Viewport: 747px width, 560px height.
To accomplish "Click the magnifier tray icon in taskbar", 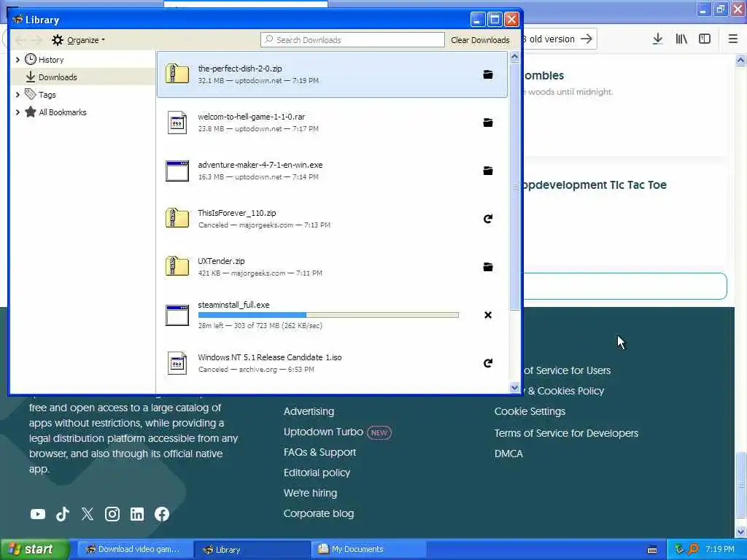I will click(693, 549).
